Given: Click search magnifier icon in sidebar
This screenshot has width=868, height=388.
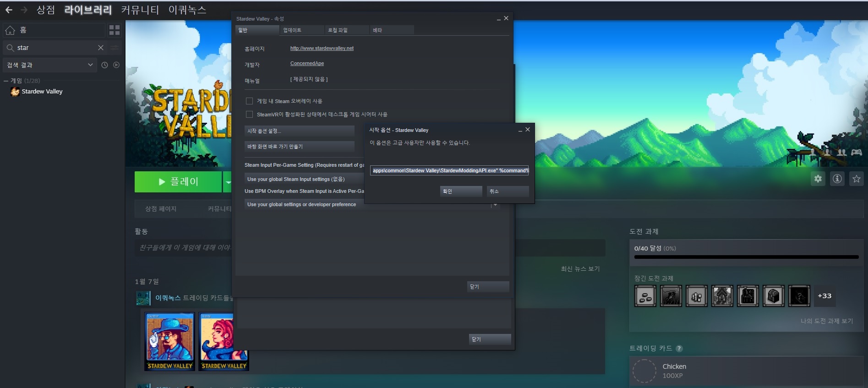Looking at the screenshot, I should 10,48.
